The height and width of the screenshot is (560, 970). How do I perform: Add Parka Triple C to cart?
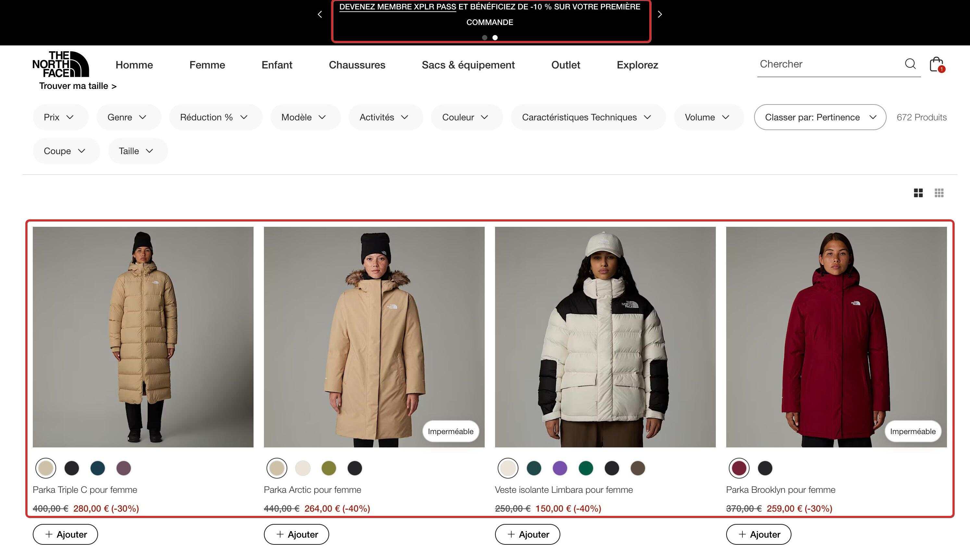[65, 534]
